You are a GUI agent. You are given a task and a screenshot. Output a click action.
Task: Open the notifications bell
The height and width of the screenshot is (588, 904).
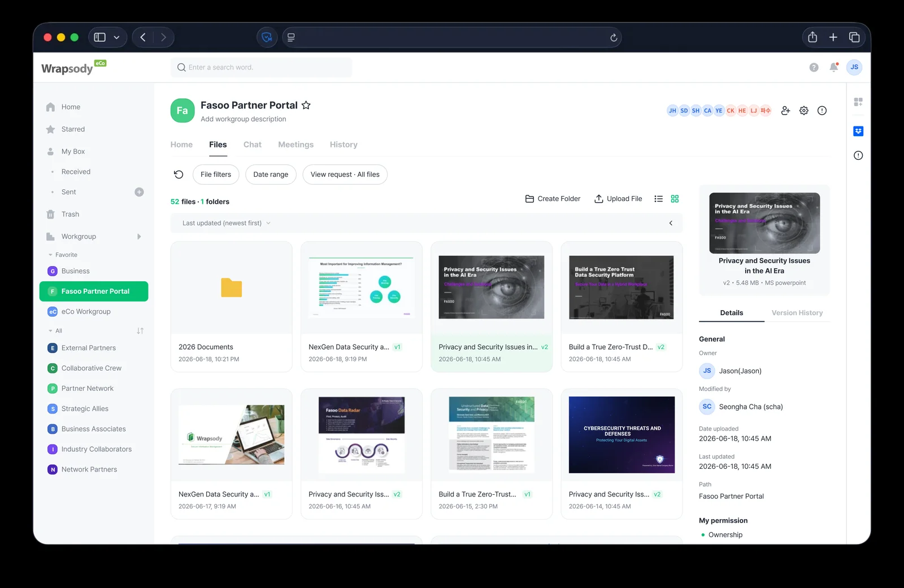point(833,67)
